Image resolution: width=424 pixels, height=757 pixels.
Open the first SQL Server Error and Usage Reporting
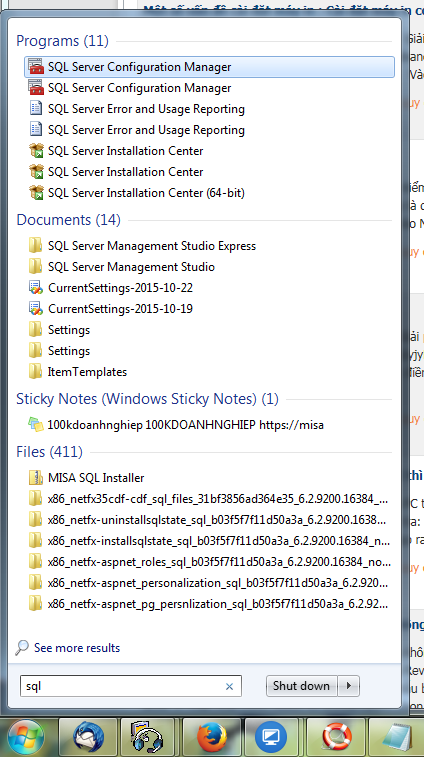(x=209, y=109)
